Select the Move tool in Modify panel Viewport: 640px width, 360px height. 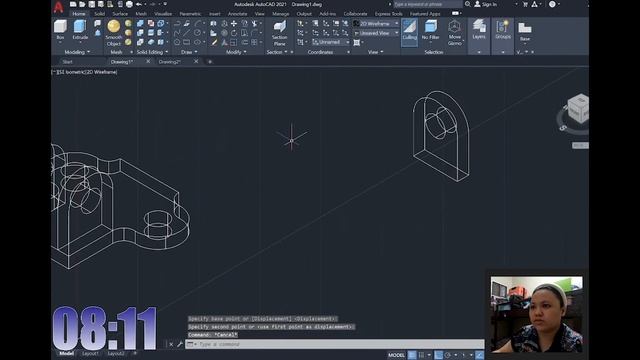(234, 24)
